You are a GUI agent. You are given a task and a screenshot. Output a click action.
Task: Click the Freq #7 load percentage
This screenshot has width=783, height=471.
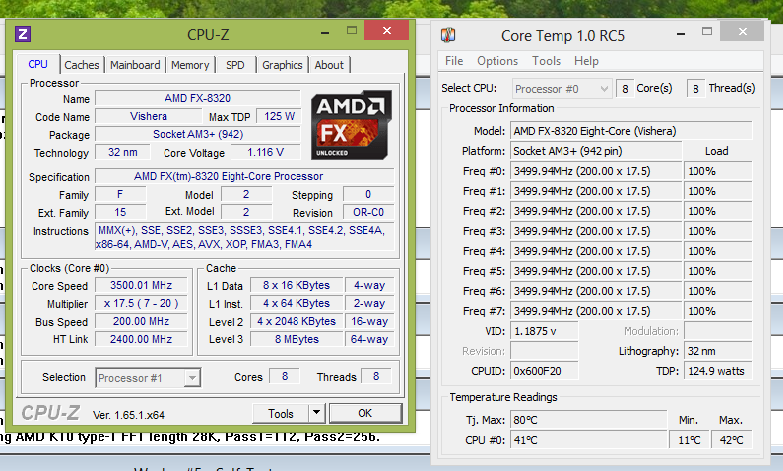[x=718, y=311]
